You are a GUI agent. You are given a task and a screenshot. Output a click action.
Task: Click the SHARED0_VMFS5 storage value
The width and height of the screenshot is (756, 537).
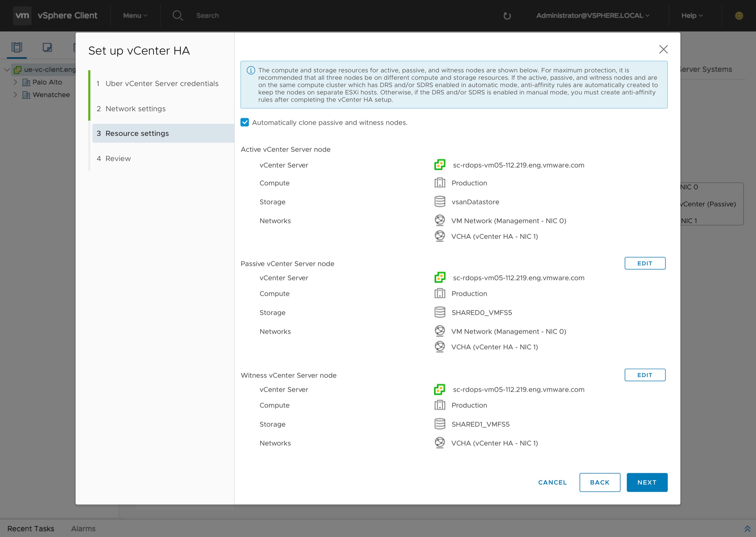pyautogui.click(x=481, y=312)
